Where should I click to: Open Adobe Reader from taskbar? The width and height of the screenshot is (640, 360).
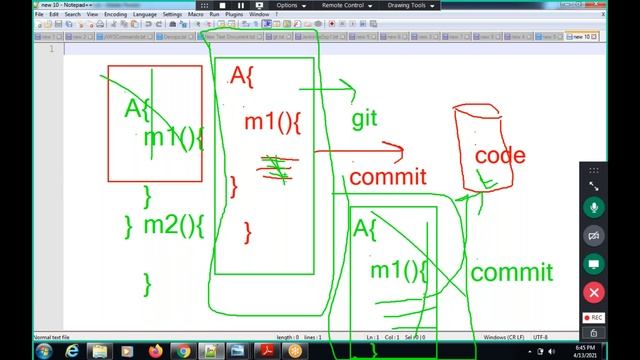pyautogui.click(x=267, y=351)
